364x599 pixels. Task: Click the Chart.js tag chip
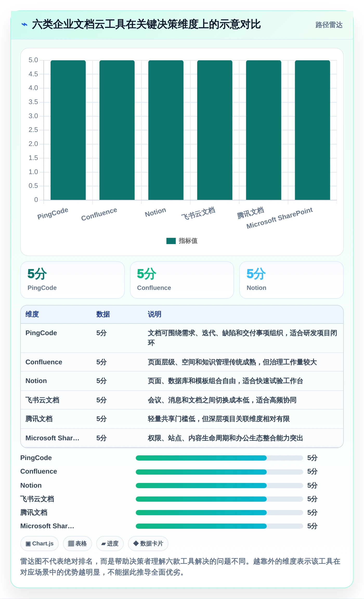coord(40,544)
